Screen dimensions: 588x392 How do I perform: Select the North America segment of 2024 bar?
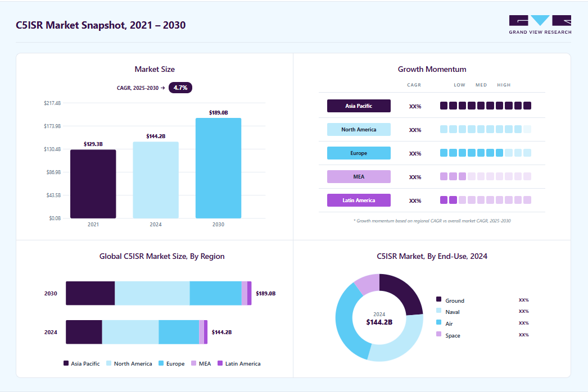point(130,332)
